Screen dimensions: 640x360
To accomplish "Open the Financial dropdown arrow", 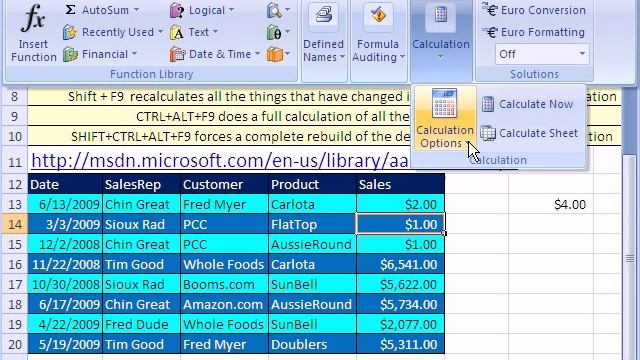I will 134,54.
